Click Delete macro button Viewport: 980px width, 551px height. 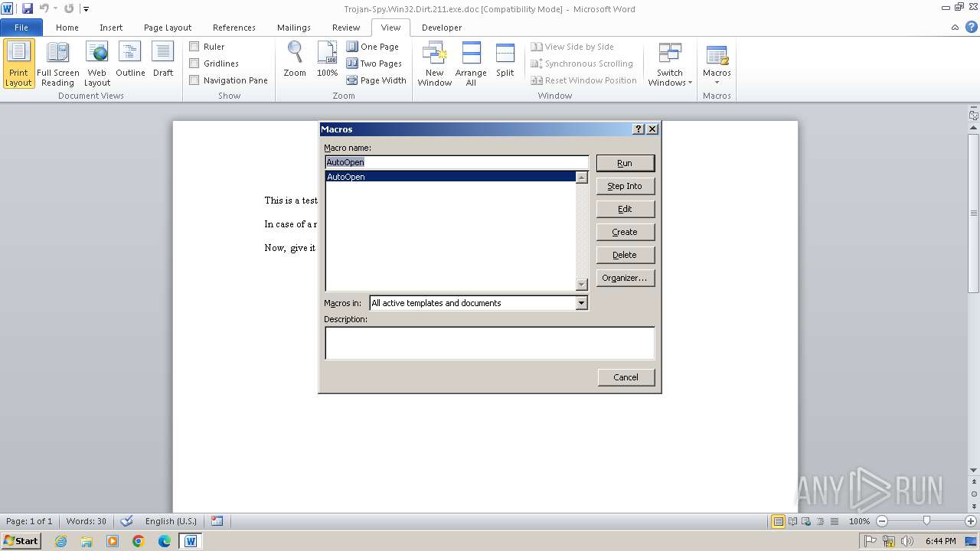tap(625, 255)
